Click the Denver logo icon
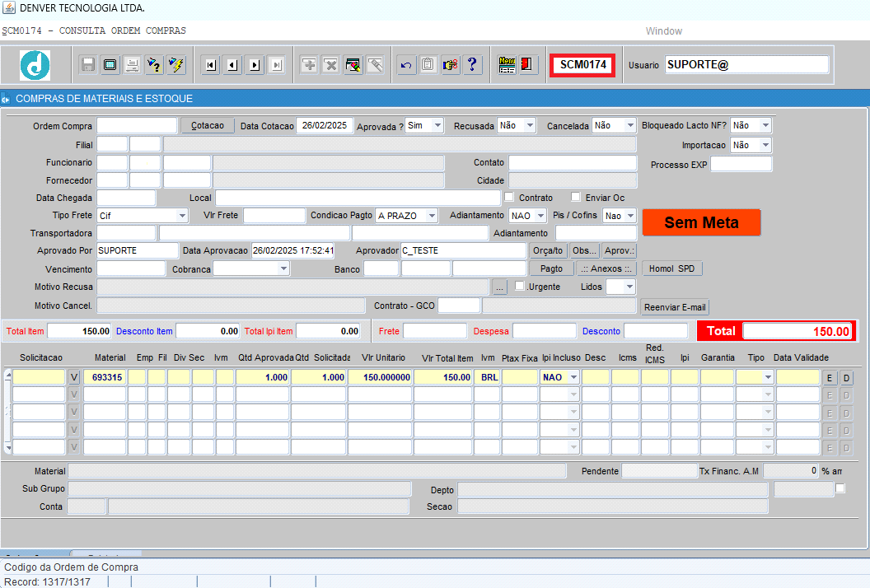This screenshot has width=870, height=588. click(35, 65)
